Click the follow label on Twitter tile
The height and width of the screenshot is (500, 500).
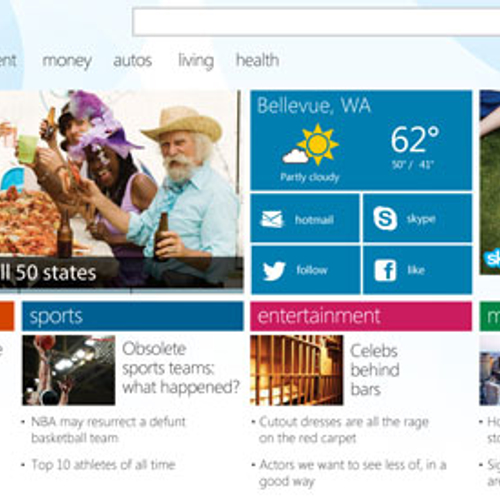(x=312, y=270)
